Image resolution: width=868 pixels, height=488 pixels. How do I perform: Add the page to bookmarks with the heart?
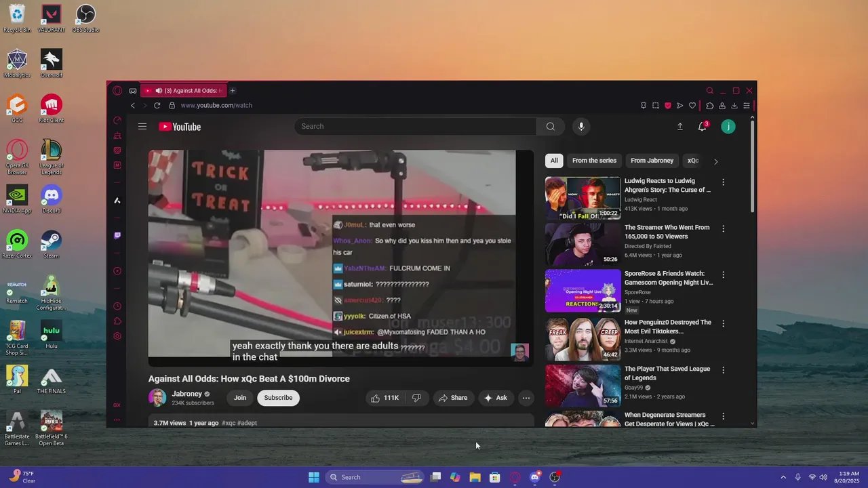point(692,106)
